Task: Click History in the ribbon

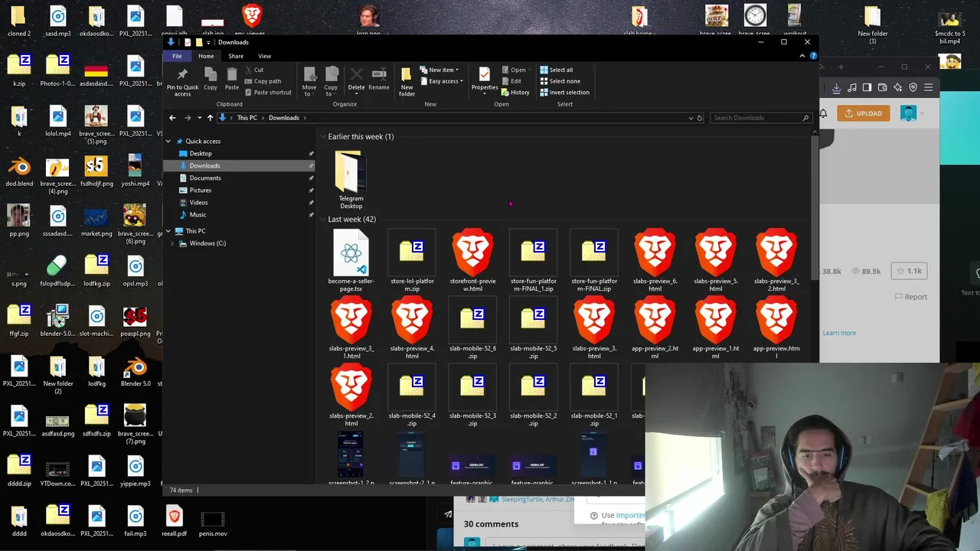Action: pos(515,93)
